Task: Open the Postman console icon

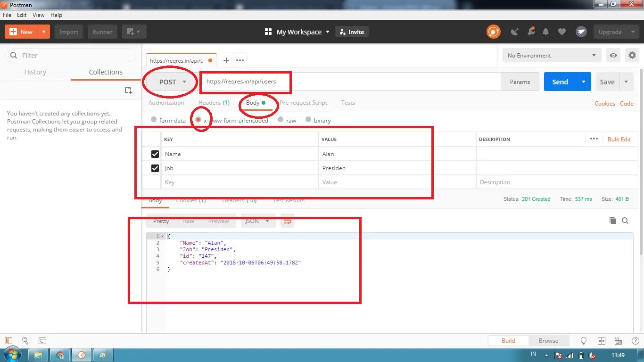Action: pos(42,340)
